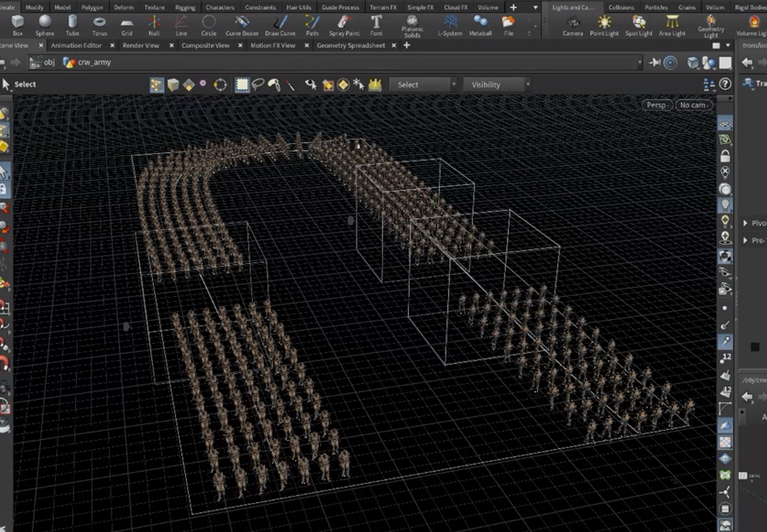The height and width of the screenshot is (532, 767).
Task: Toggle the viewport lock icon
Action: point(725,156)
